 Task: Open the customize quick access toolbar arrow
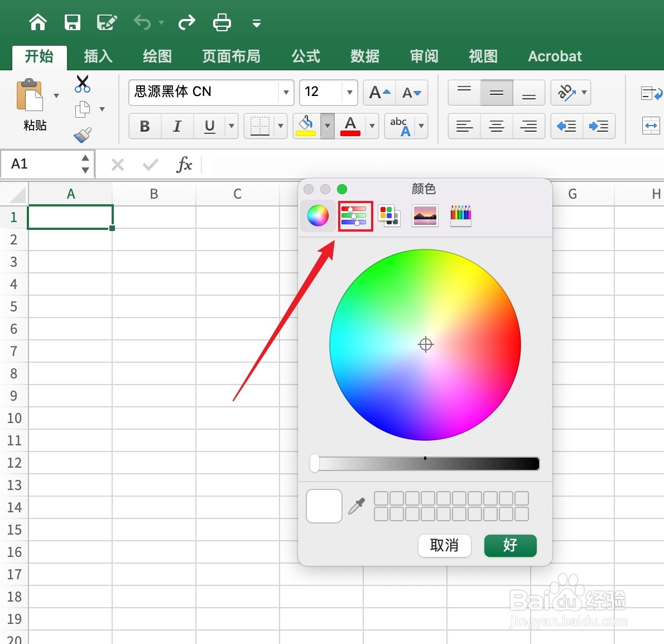pyautogui.click(x=256, y=23)
